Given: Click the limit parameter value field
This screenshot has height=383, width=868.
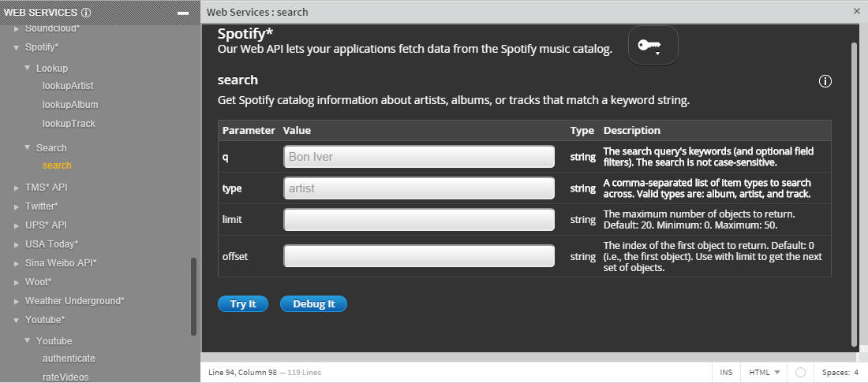Looking at the screenshot, I should [419, 219].
